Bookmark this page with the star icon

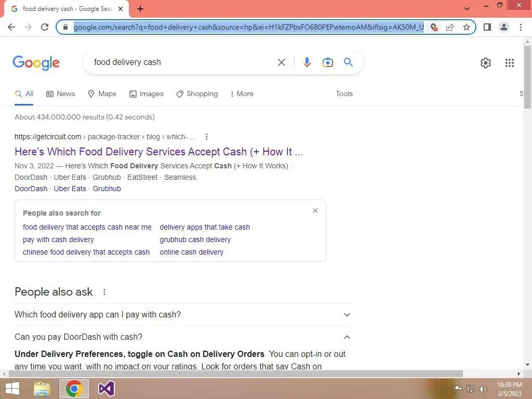click(467, 27)
